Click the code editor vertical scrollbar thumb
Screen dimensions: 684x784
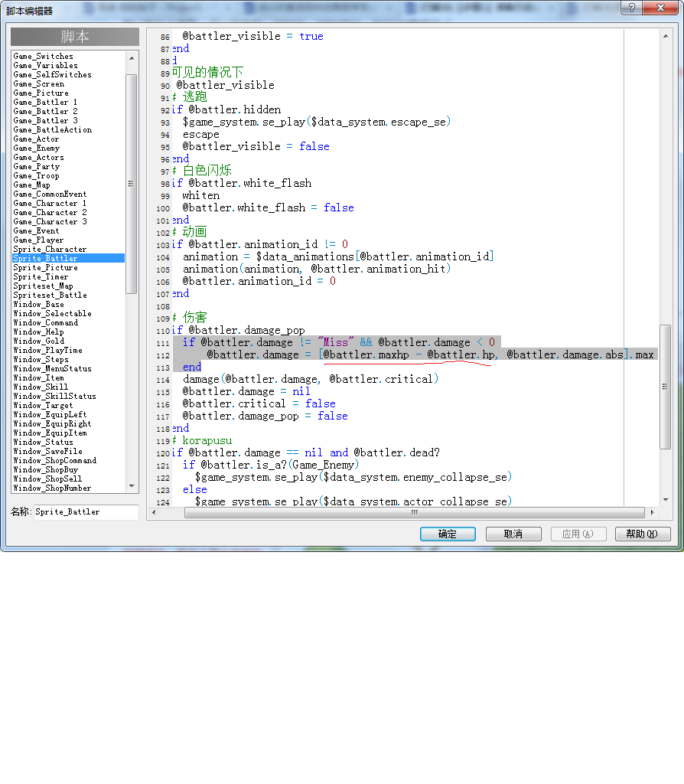pos(665,387)
